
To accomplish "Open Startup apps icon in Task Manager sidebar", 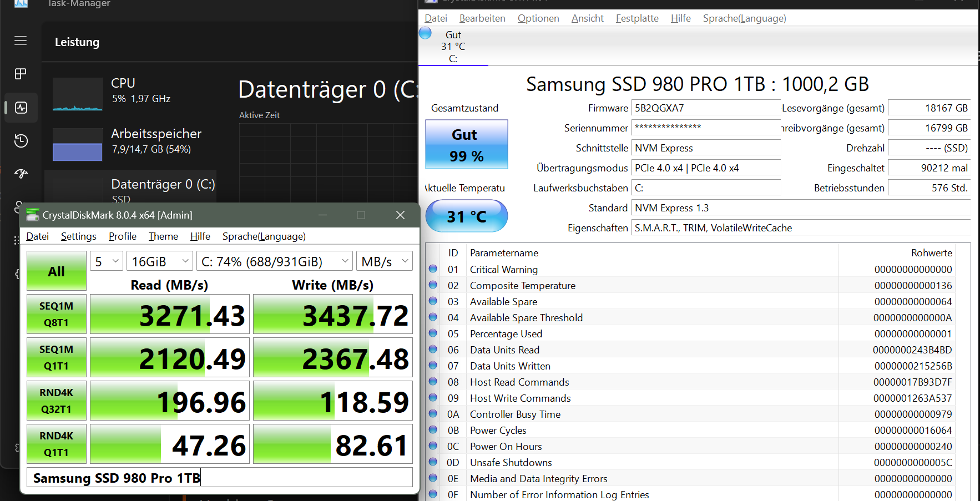I will [21, 174].
